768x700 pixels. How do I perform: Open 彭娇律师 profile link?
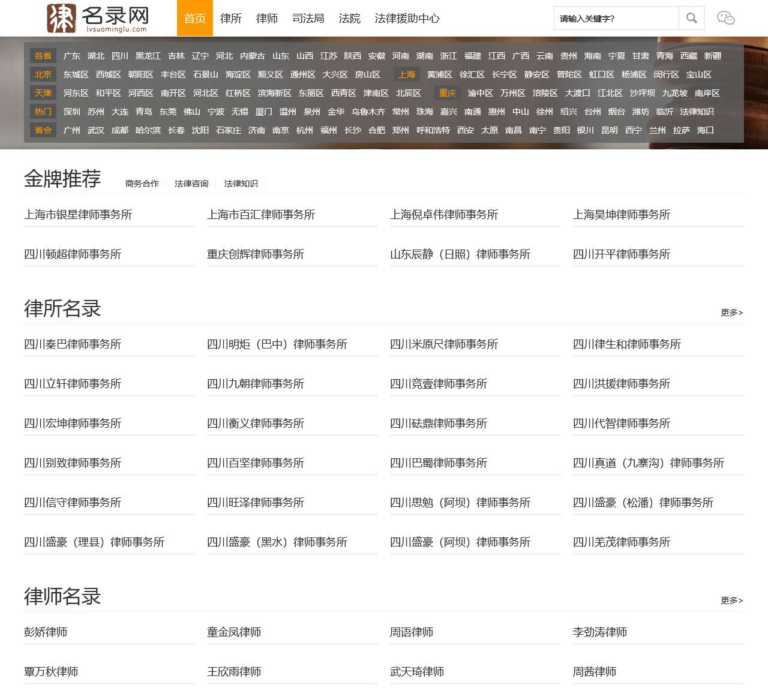(x=47, y=632)
